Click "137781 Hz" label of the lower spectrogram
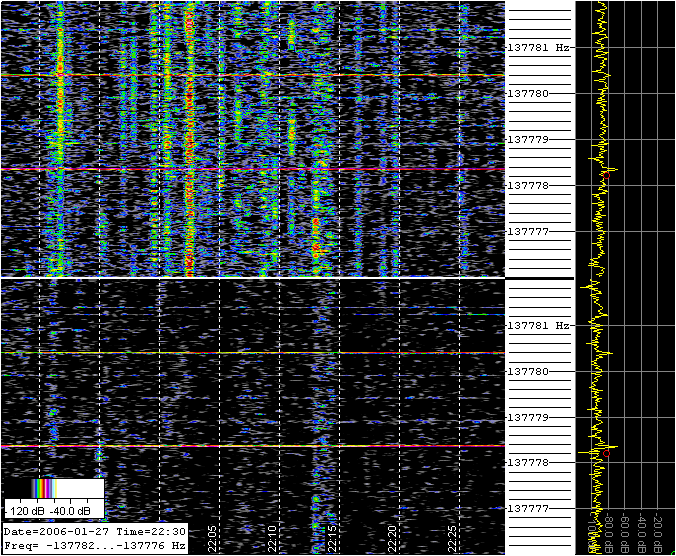This screenshot has width=676, height=556. click(x=539, y=325)
